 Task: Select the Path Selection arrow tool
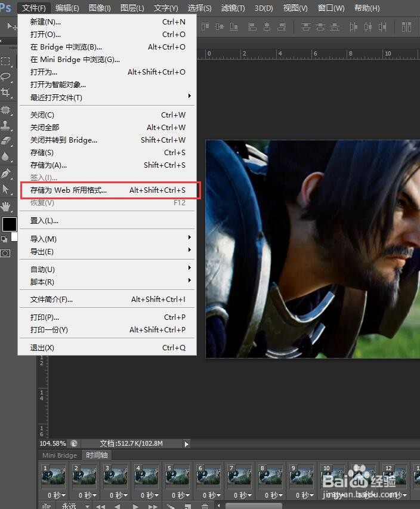click(x=5, y=189)
